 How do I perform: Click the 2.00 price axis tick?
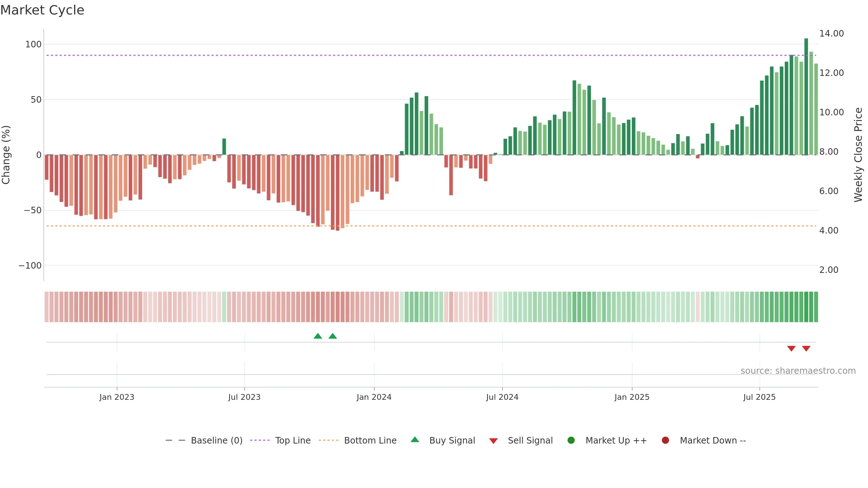coord(829,270)
